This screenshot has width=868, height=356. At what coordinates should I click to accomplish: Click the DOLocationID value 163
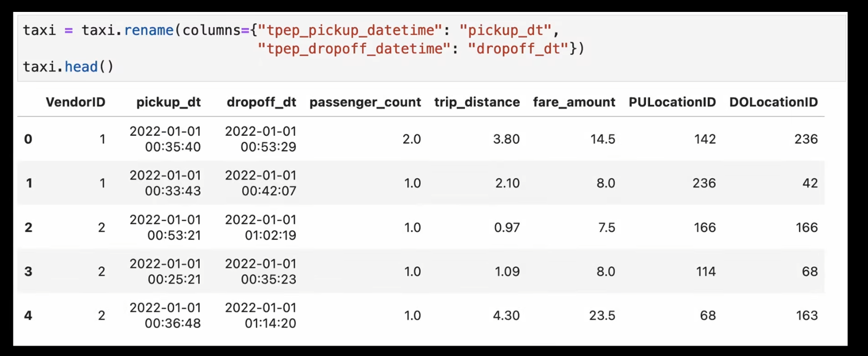click(x=806, y=316)
